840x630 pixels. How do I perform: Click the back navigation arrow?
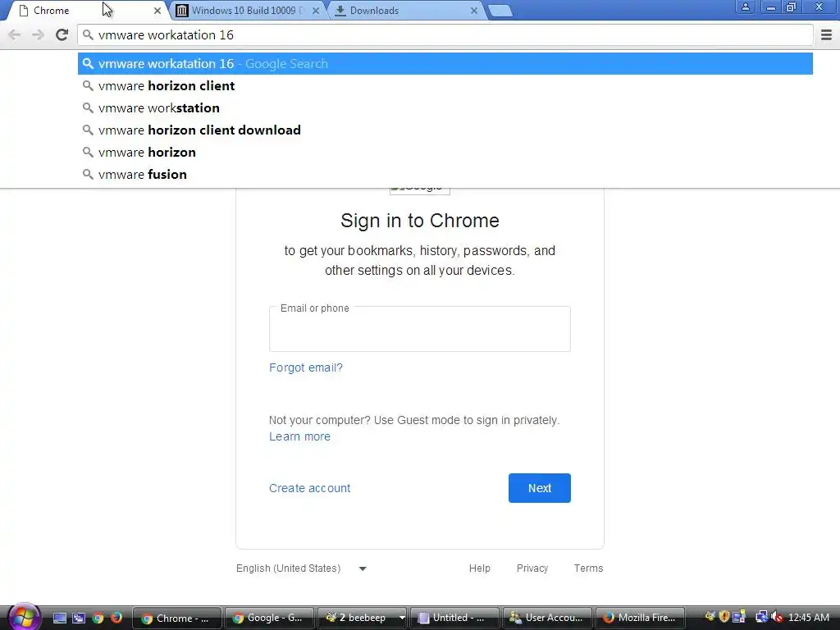pyautogui.click(x=15, y=34)
